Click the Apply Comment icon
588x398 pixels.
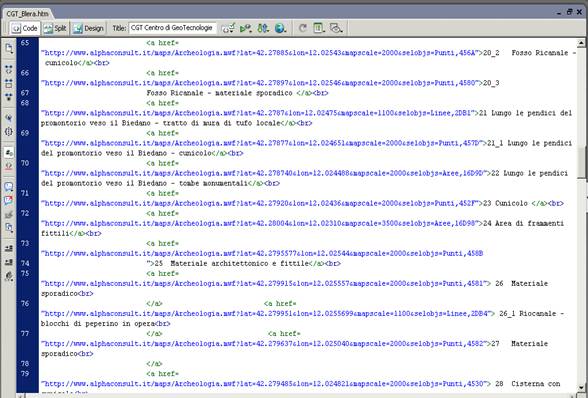9,187
